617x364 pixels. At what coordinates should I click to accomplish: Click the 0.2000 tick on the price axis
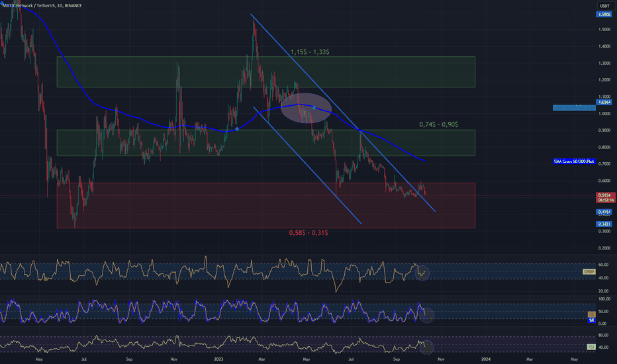click(604, 248)
